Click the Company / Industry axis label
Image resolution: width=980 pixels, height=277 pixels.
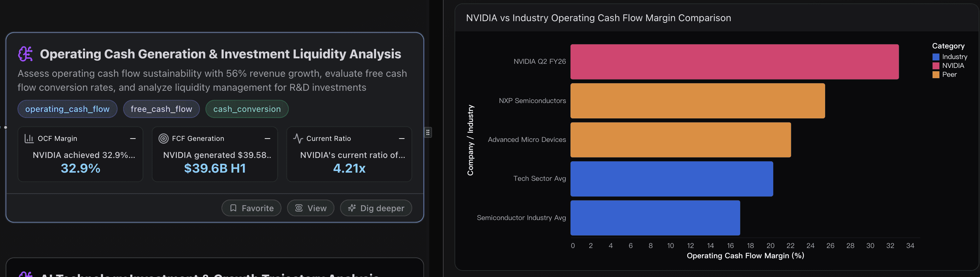[471, 140]
